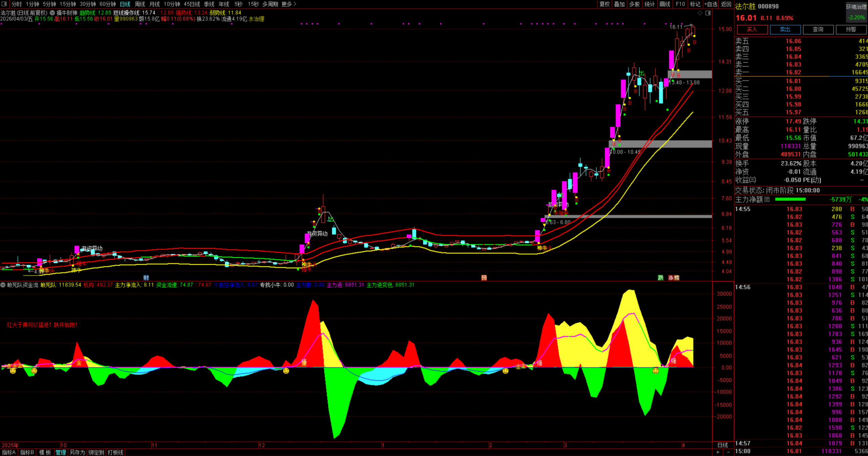The width and height of the screenshot is (868, 456).
Task: Click the diamond icon above chart
Action: [x=700, y=13]
